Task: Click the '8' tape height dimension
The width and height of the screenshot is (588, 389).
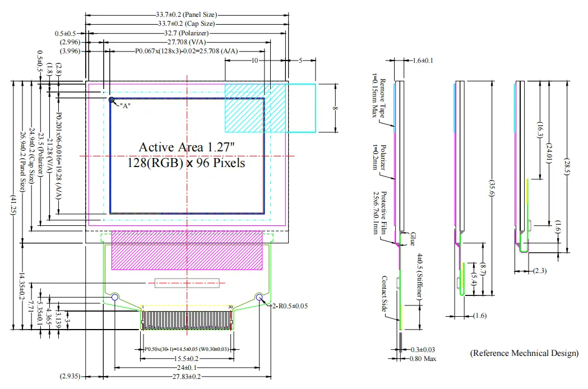Action: click(x=335, y=108)
